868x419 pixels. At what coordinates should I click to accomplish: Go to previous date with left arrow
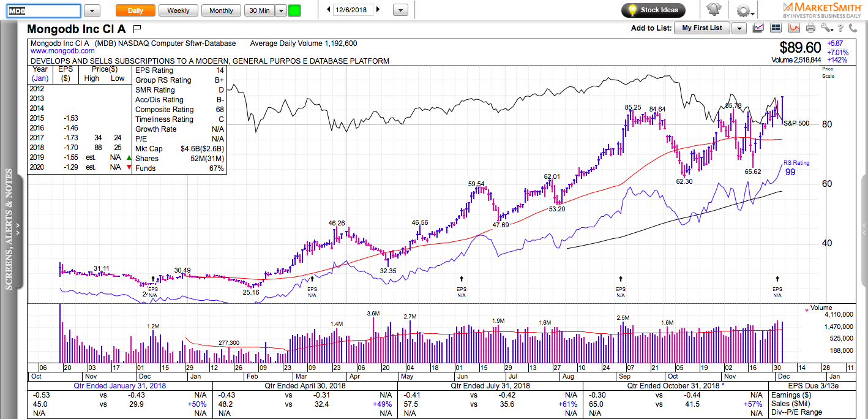pos(329,10)
